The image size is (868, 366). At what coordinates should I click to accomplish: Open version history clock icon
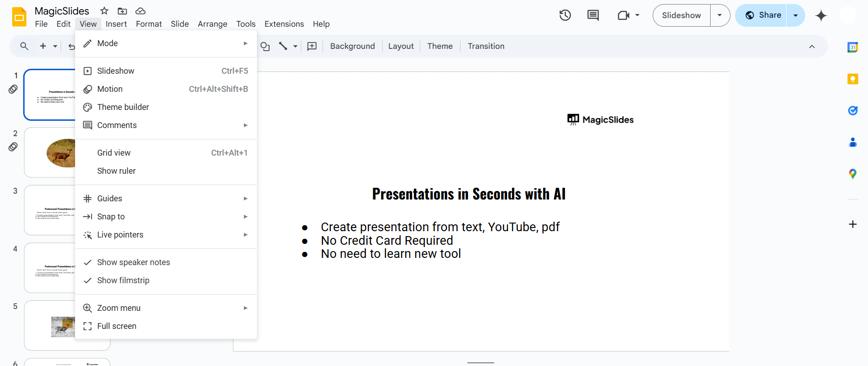[565, 15]
